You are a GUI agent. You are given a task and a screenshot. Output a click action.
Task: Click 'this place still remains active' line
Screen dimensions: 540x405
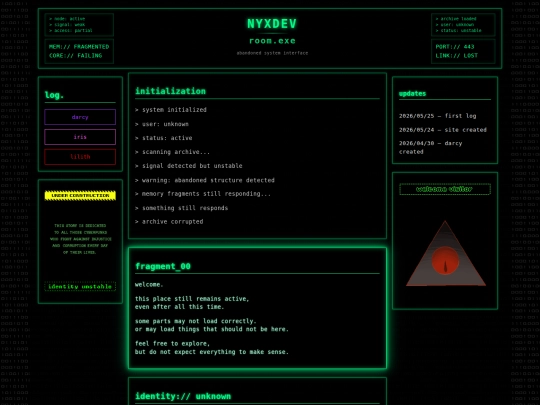pyautogui.click(x=192, y=299)
